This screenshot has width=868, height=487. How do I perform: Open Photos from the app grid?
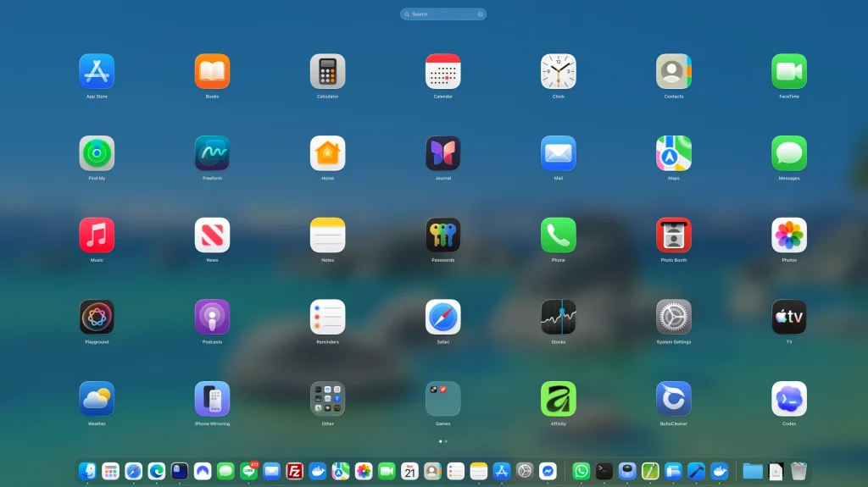[789, 235]
